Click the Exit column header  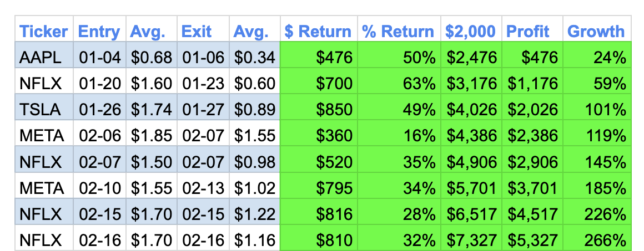196,31
